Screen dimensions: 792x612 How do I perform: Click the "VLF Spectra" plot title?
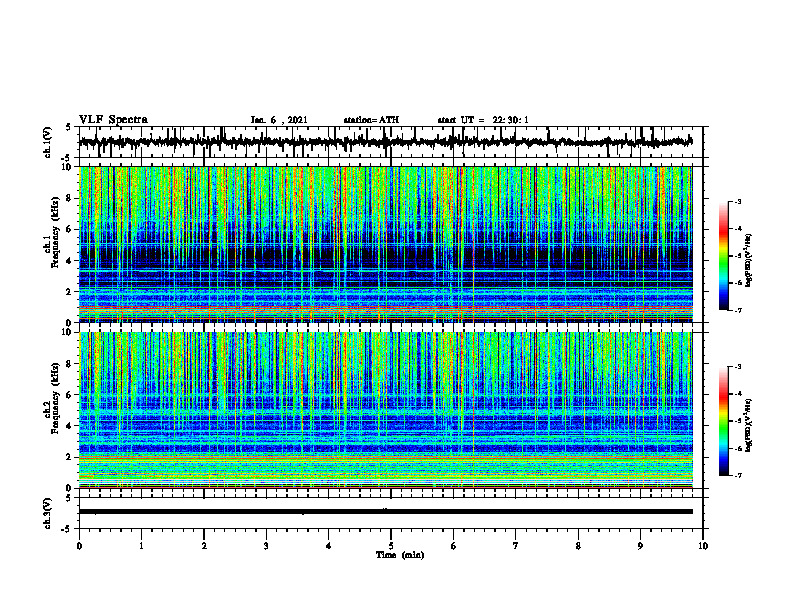point(113,120)
